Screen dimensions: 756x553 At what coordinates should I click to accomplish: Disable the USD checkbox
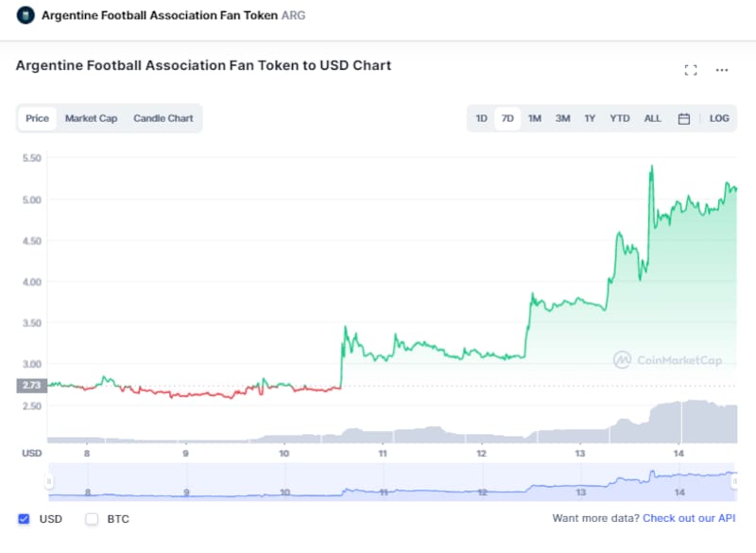click(x=23, y=519)
